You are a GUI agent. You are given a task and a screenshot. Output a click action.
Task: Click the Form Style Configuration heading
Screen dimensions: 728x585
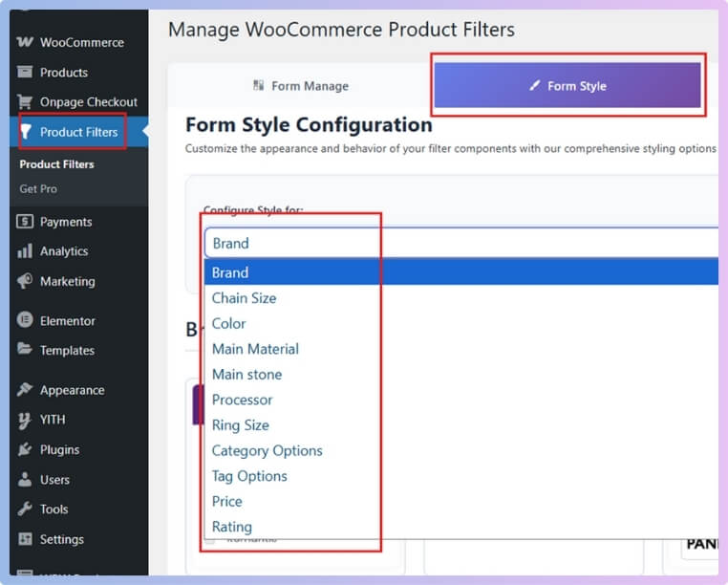tap(309, 125)
